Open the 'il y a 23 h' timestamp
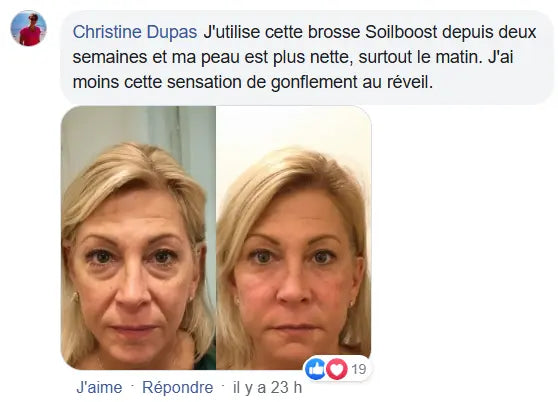The image size is (558, 402). point(268,388)
